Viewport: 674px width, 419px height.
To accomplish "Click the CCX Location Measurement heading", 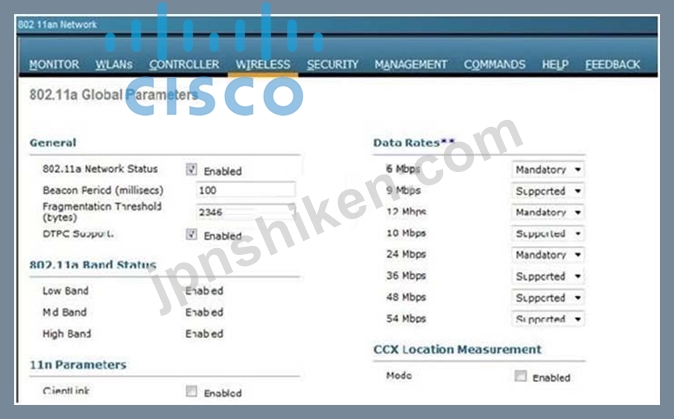I will point(457,349).
